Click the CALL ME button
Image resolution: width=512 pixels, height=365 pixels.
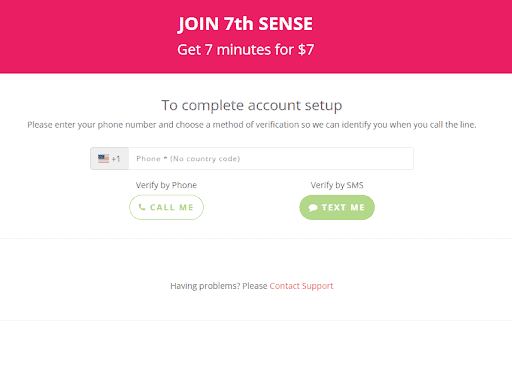tap(166, 207)
